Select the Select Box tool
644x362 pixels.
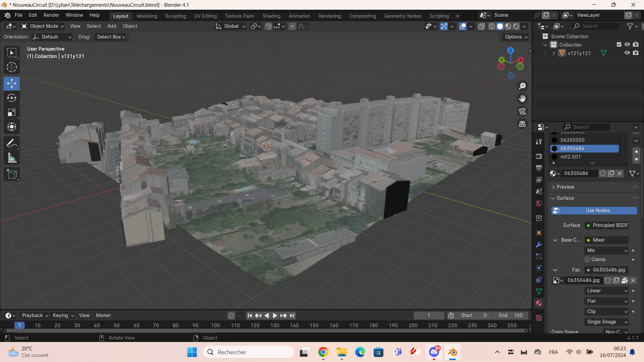pos(12,53)
